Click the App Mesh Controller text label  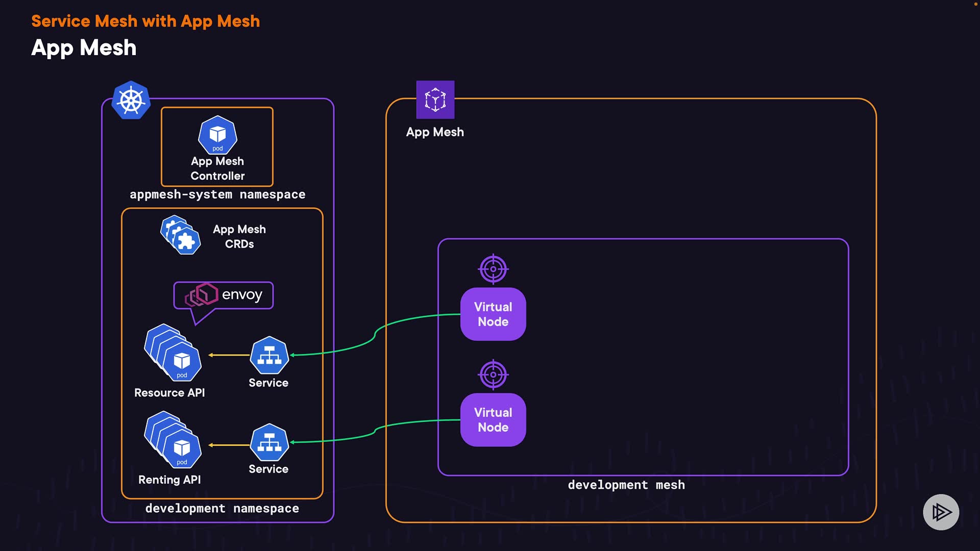217,168
